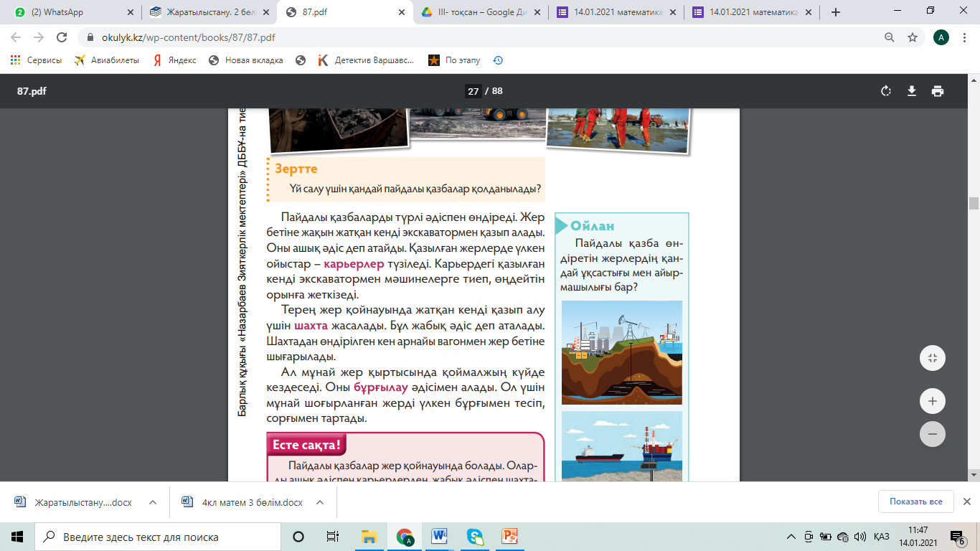
Task: Click the Показать все downloads button
Action: [915, 501]
